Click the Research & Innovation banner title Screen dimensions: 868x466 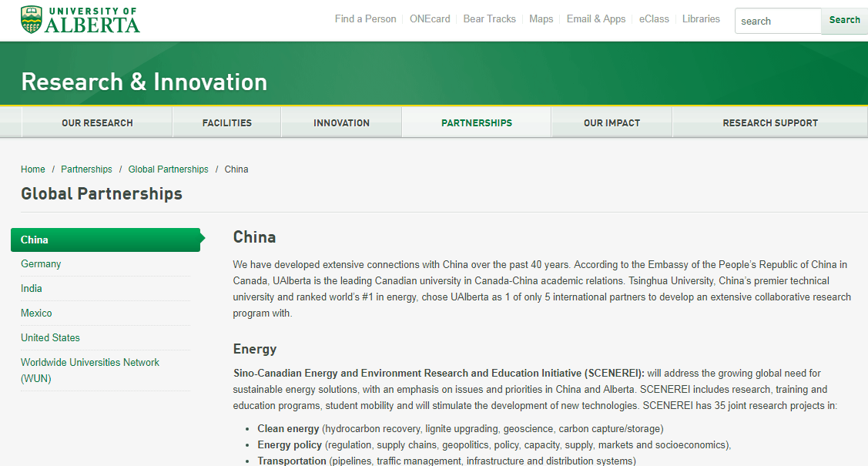pyautogui.click(x=144, y=82)
